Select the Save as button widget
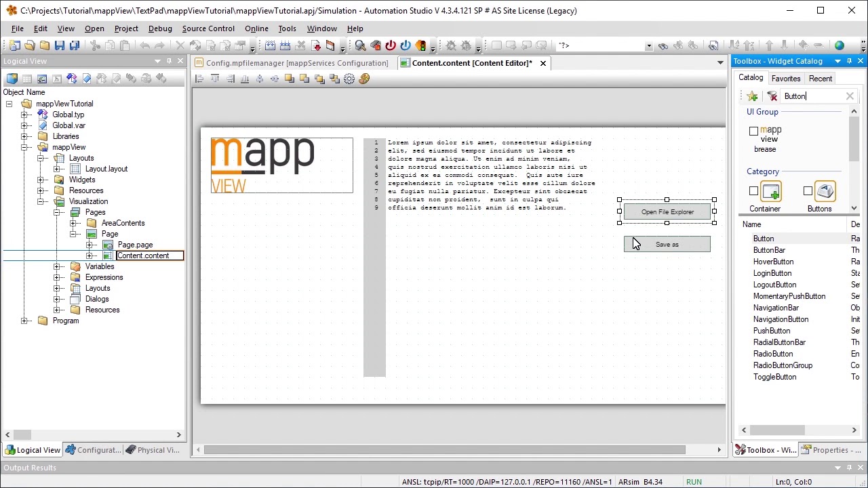 [x=667, y=245]
